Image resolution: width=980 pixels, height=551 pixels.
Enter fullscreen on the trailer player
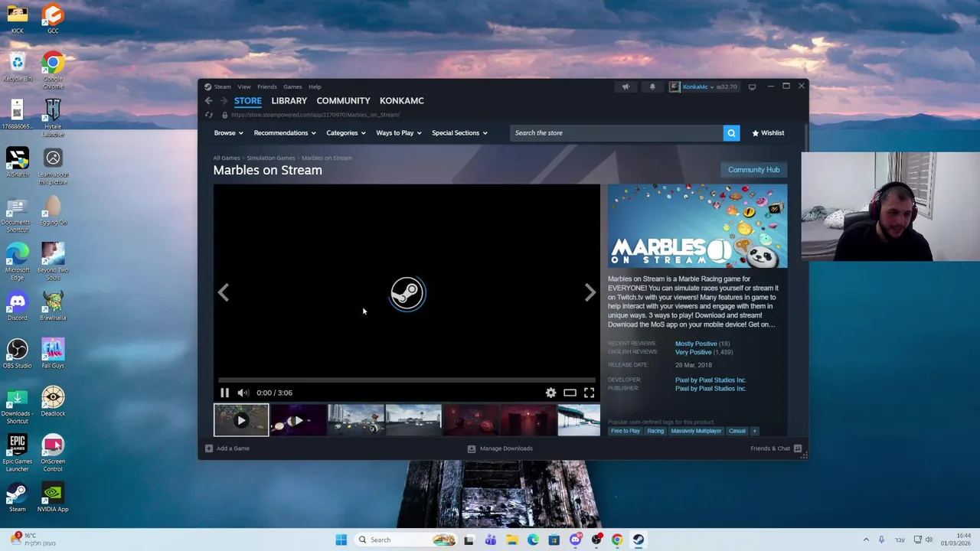pos(589,393)
